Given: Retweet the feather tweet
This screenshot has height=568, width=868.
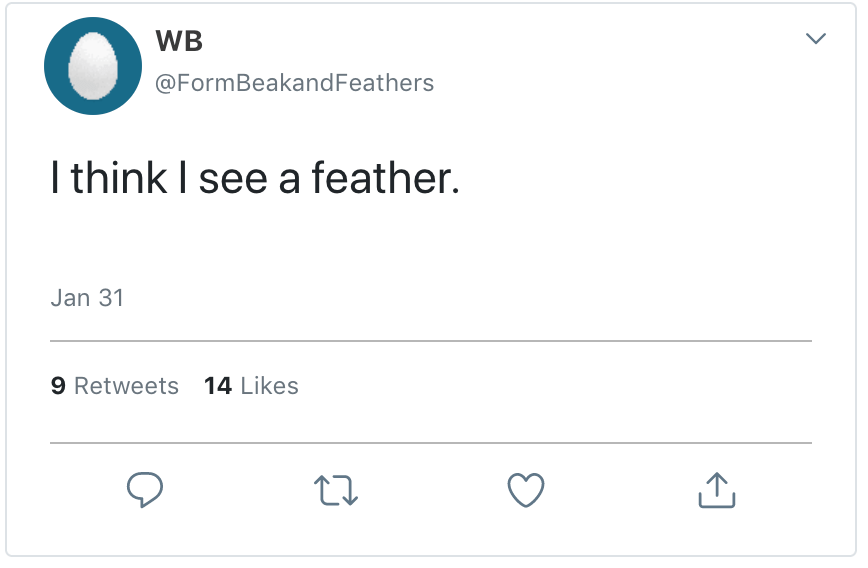Looking at the screenshot, I should coord(335,490).
